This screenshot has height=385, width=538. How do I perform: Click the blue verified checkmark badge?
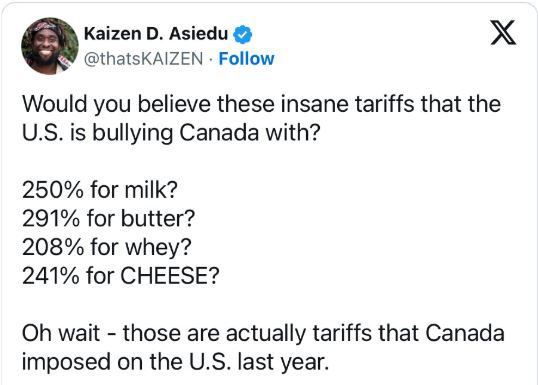click(243, 34)
